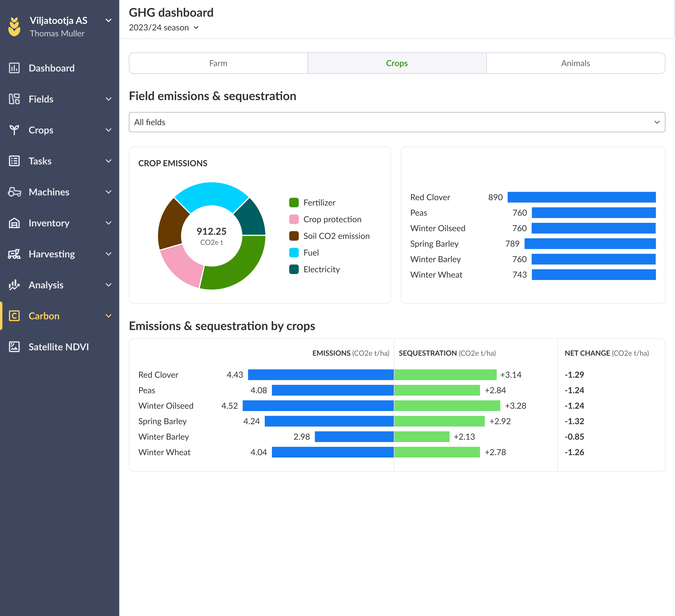Viewport: 675px width, 616px height.
Task: Open the Crops section icon
Action: (x=14, y=130)
